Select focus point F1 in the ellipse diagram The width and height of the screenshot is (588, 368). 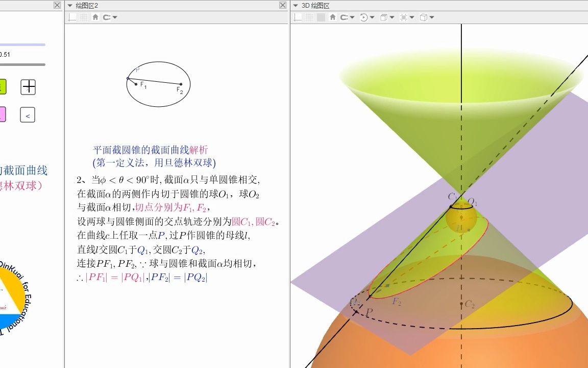click(x=136, y=84)
